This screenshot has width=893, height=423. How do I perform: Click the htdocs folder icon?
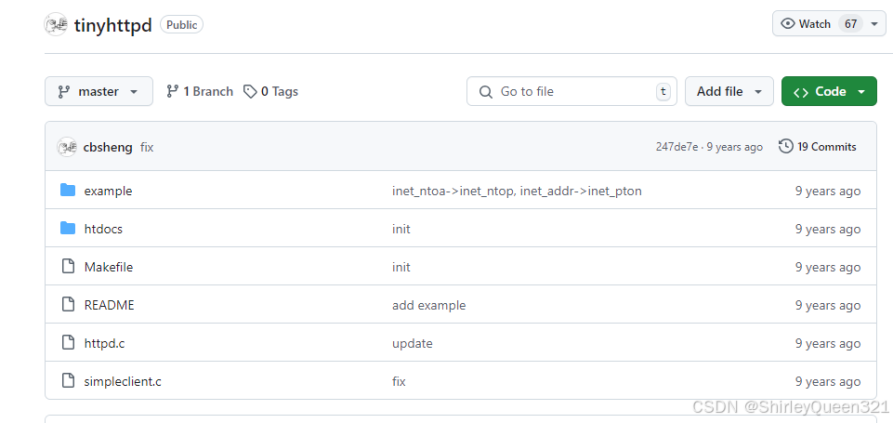68,229
